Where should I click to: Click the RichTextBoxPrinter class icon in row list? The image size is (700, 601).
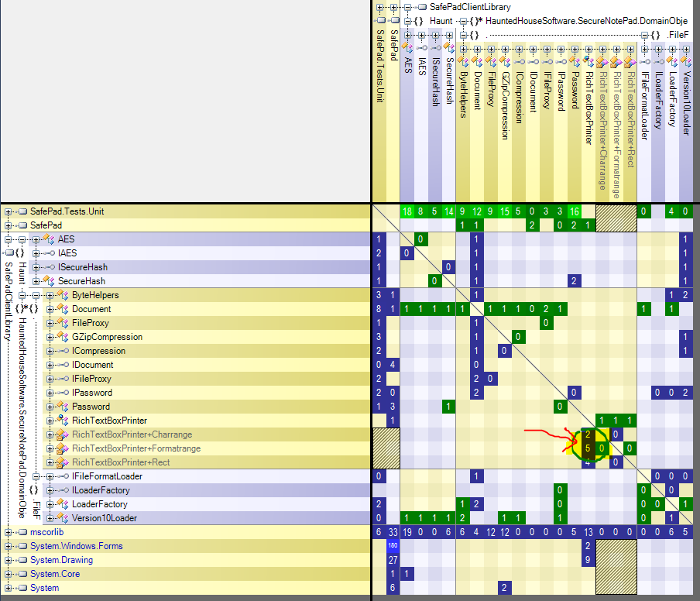pyautogui.click(x=63, y=421)
